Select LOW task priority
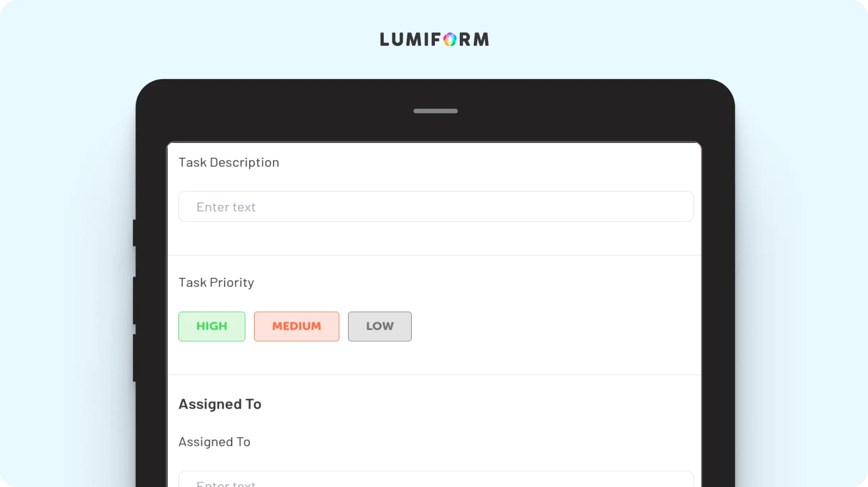 tap(379, 326)
